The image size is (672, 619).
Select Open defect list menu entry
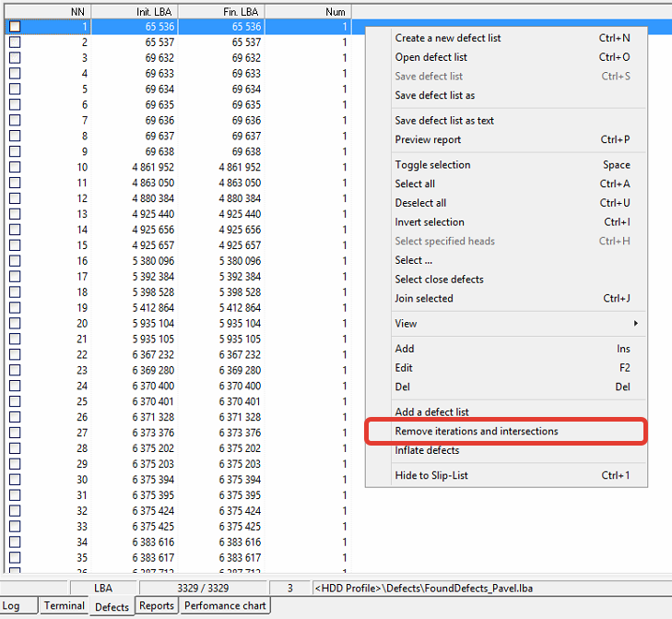click(x=431, y=57)
